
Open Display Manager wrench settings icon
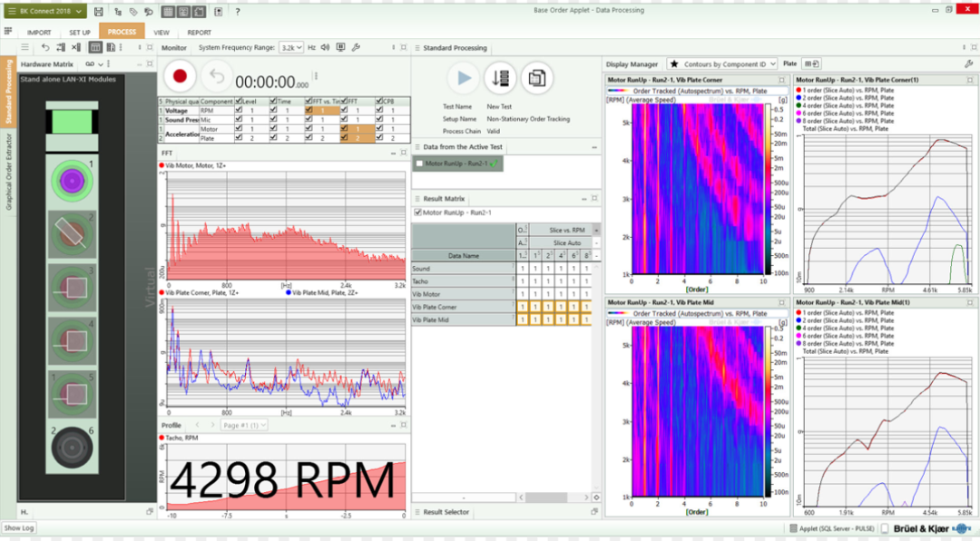click(969, 64)
